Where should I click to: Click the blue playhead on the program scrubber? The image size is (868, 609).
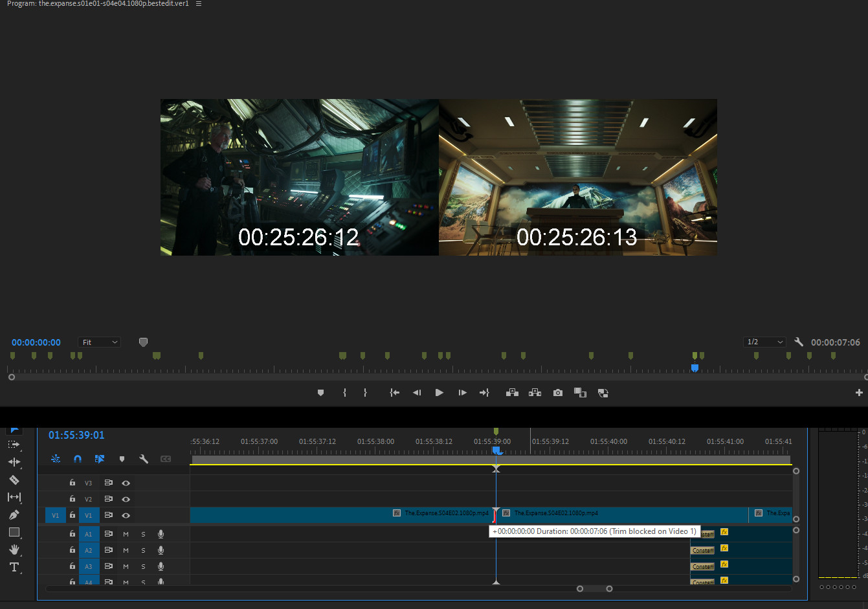[x=695, y=368]
